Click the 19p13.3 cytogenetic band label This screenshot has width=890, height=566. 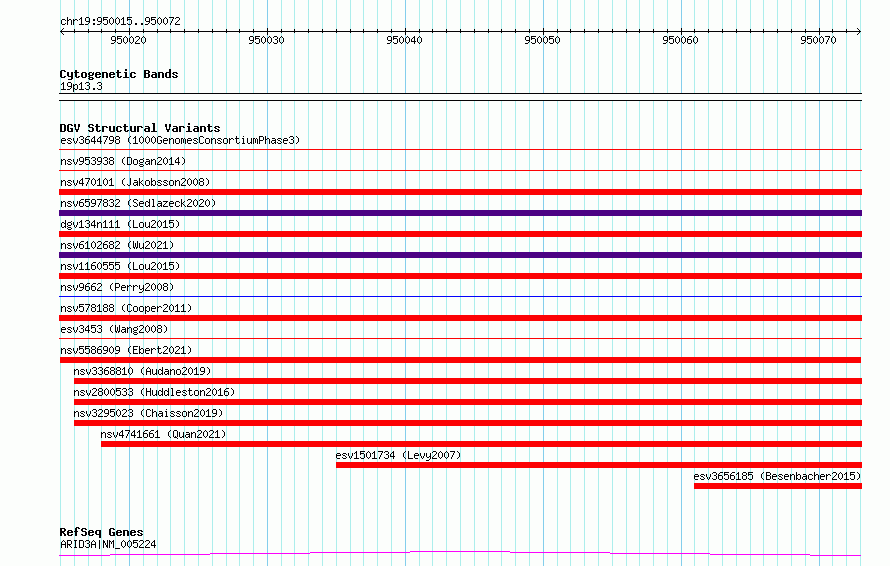coord(81,86)
